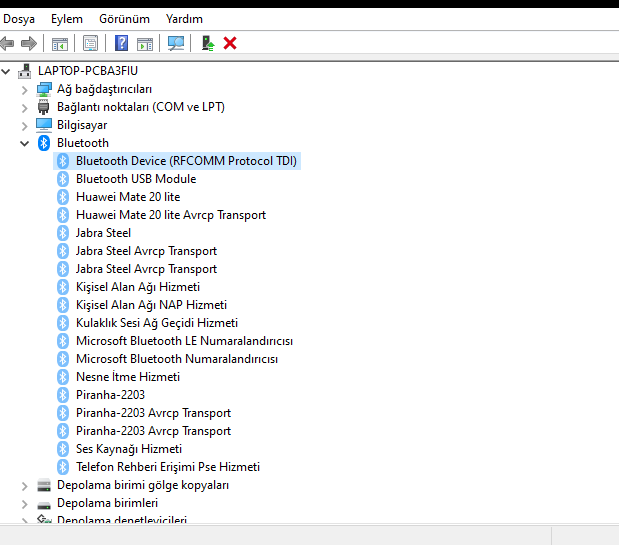The width and height of the screenshot is (619, 545).
Task: Select Huawei Mate 20 lite device
Action: [128, 197]
